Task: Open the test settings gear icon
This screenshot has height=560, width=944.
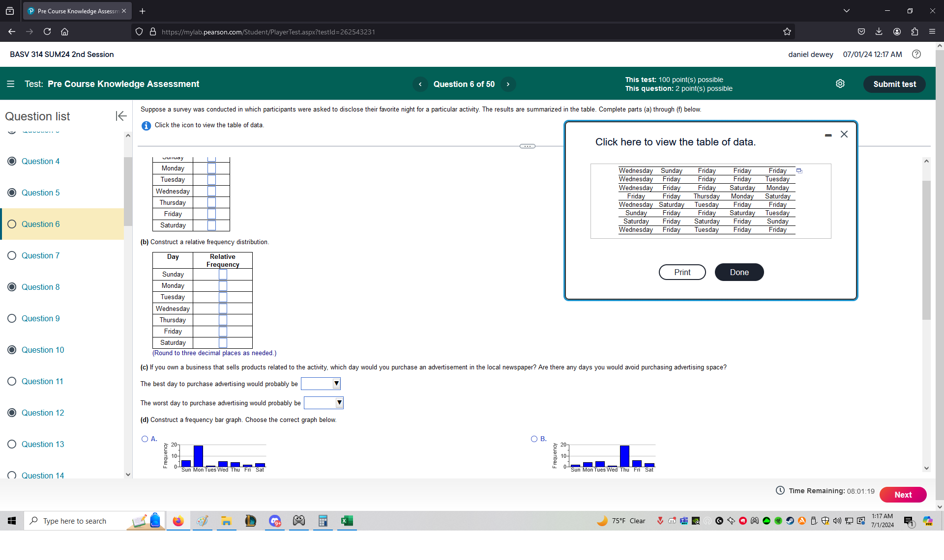Action: click(x=840, y=84)
